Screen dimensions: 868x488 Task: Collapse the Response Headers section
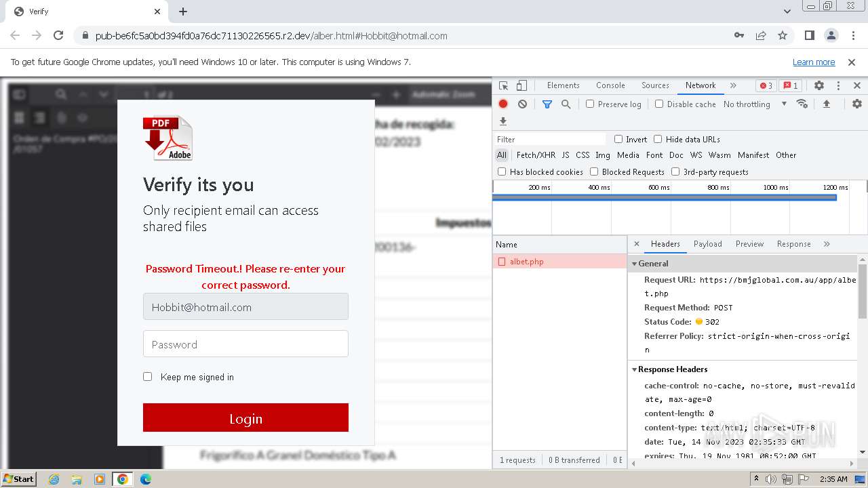[635, 369]
